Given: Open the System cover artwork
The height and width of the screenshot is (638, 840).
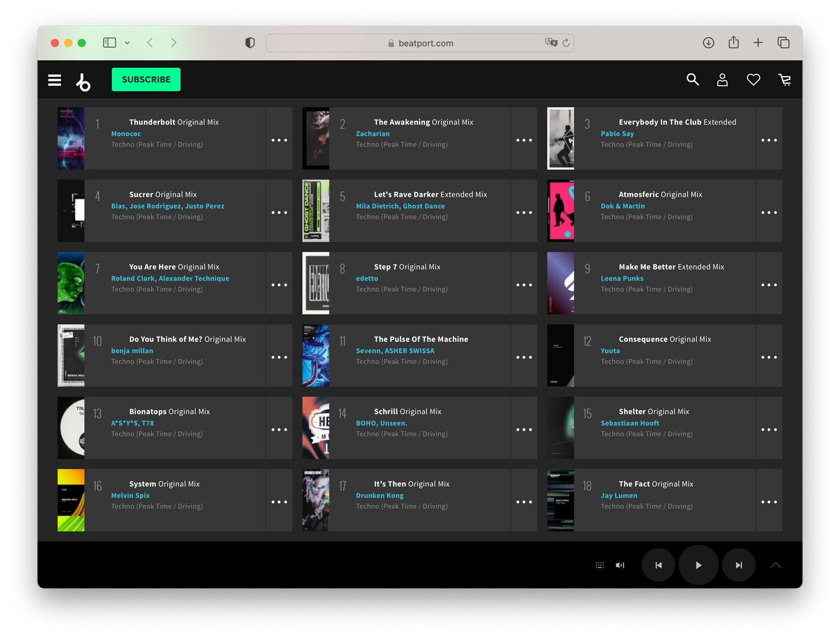Looking at the screenshot, I should (x=71, y=500).
